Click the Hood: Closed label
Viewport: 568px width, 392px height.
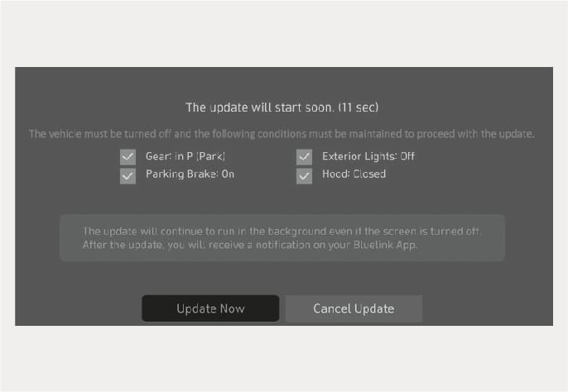(354, 174)
